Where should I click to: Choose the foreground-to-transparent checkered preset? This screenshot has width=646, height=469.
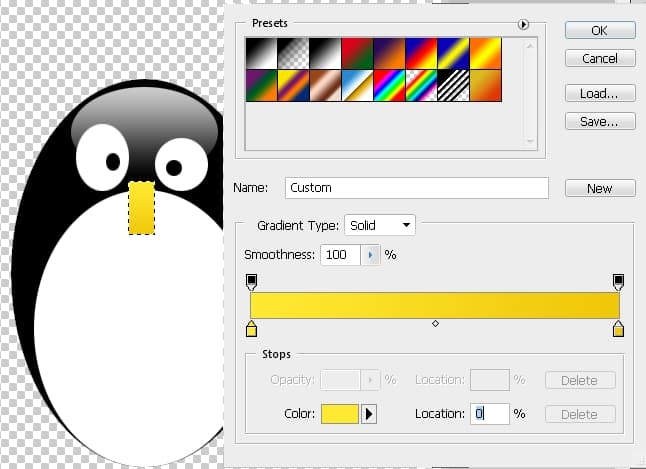pos(293,53)
